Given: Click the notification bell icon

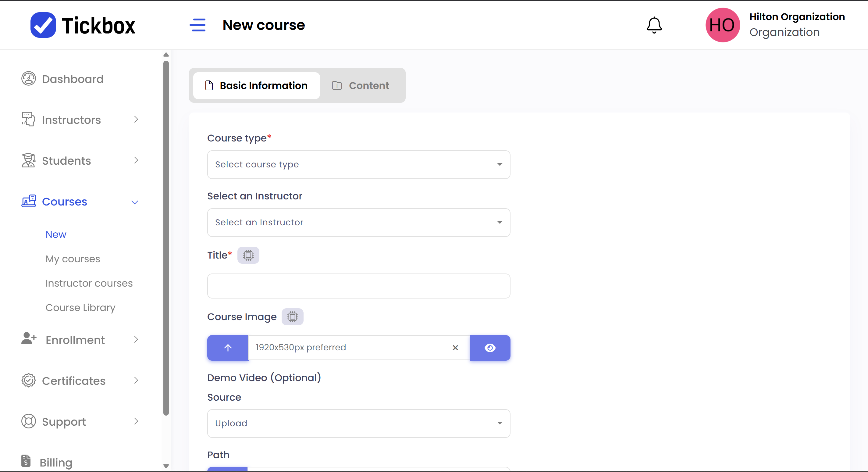Looking at the screenshot, I should pos(654,25).
